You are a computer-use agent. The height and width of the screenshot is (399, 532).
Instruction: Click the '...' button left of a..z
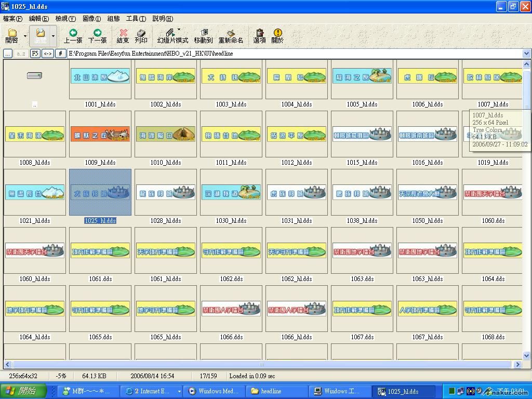(x=7, y=54)
